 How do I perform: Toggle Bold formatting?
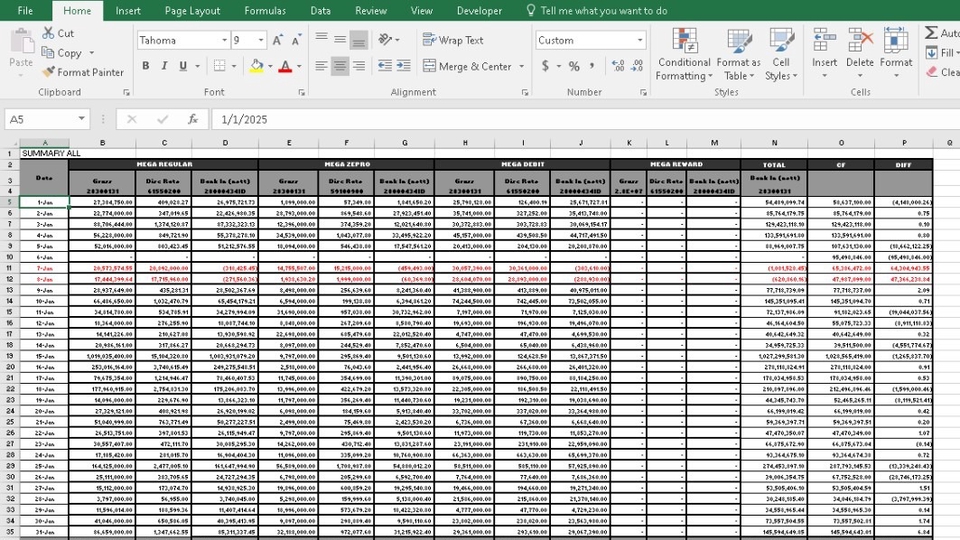(x=146, y=66)
